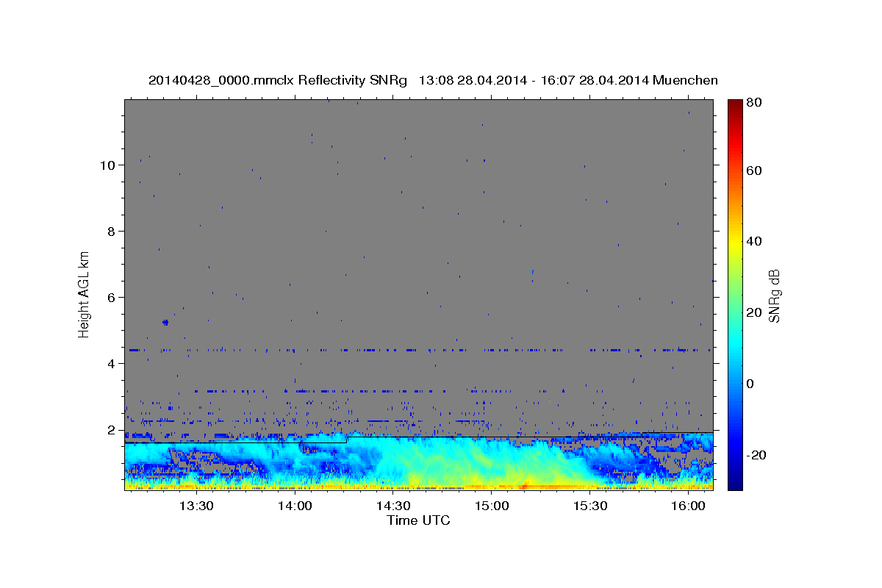Viewport: 882px width, 588px height.
Task: Click the 16:00 time tick label
Action: click(688, 506)
